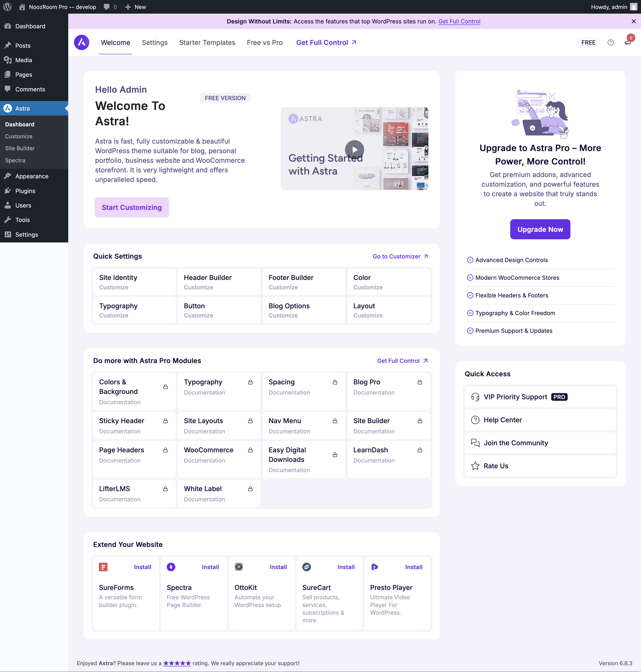641x672 pixels.
Task: Expand the New menu in the admin bar
Action: pos(135,7)
